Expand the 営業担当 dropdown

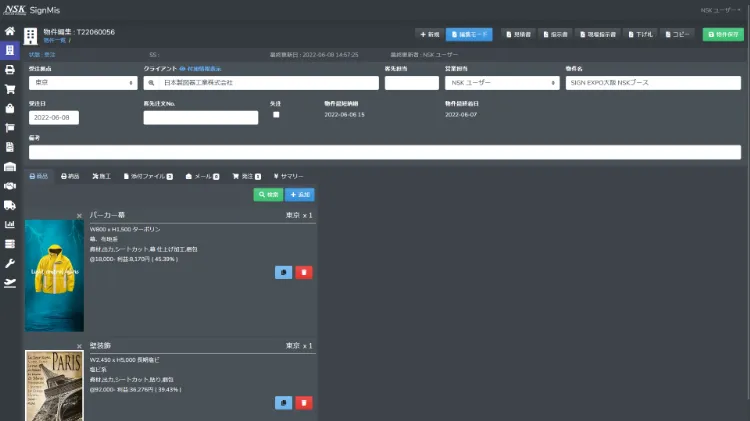pos(502,83)
